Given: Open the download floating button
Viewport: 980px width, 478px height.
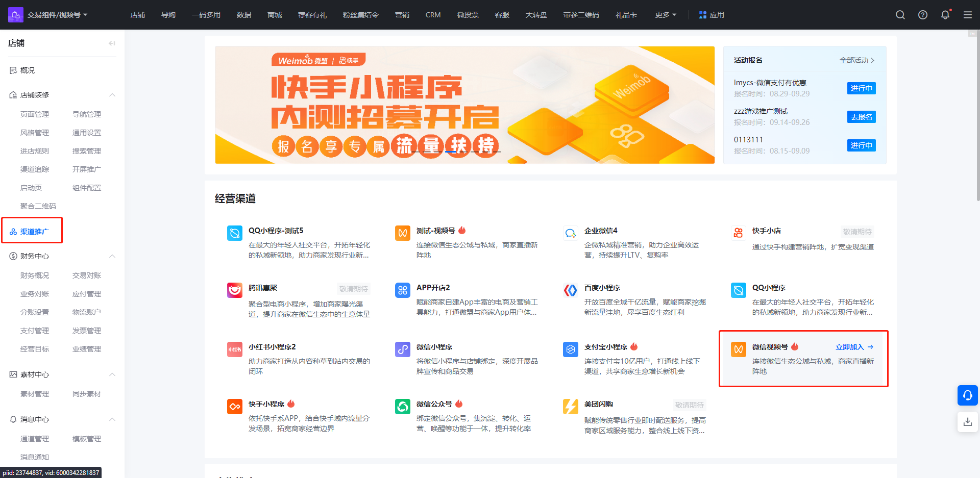Looking at the screenshot, I should pos(968,422).
